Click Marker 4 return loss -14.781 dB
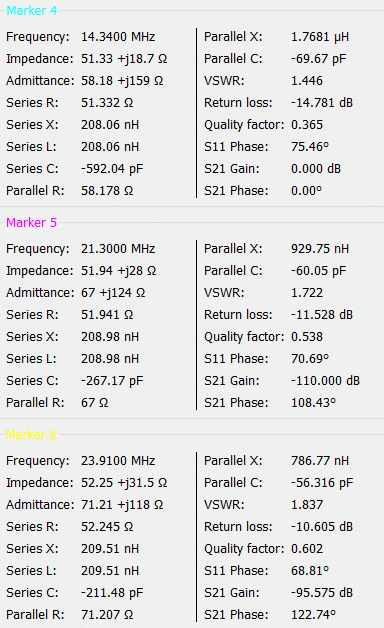The image size is (384, 628). click(x=322, y=103)
